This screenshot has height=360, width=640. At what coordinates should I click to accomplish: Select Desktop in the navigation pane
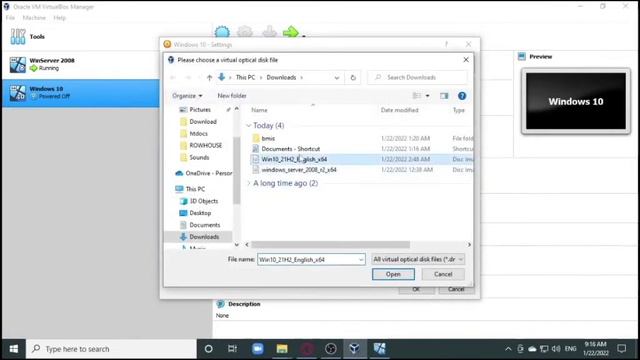coord(200,213)
